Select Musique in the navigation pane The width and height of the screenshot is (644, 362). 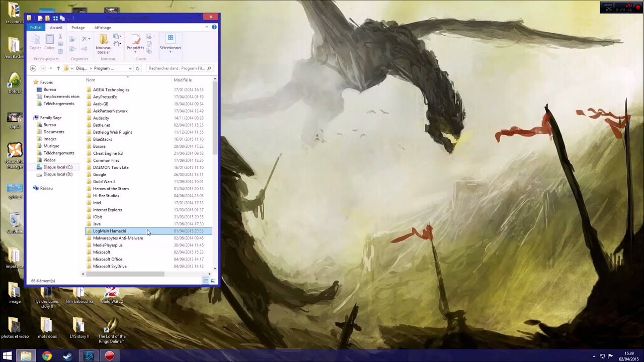51,146
